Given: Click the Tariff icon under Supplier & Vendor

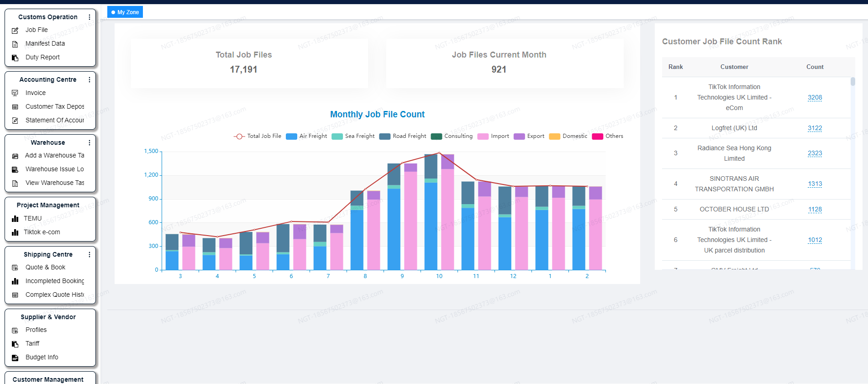Looking at the screenshot, I should tap(15, 344).
